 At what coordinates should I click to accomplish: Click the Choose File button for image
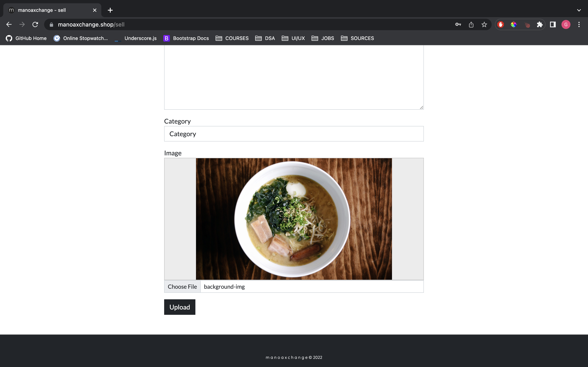[182, 286]
